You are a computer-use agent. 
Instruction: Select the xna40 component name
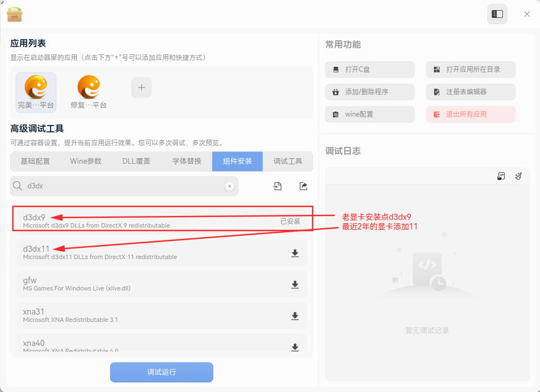click(34, 343)
